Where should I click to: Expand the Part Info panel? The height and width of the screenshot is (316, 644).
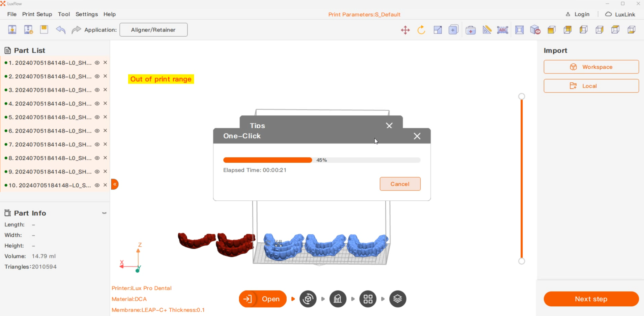coord(104,213)
